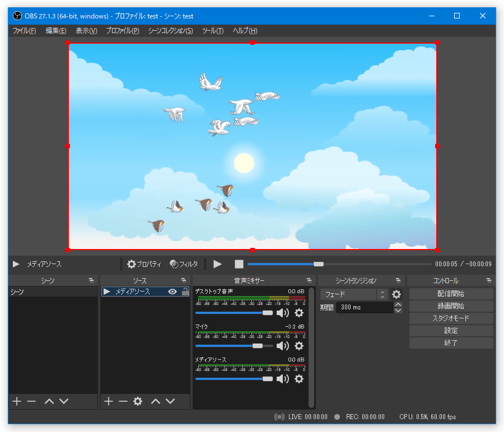Move the source down in the list
The image size is (504, 432).
pyautogui.click(x=170, y=401)
